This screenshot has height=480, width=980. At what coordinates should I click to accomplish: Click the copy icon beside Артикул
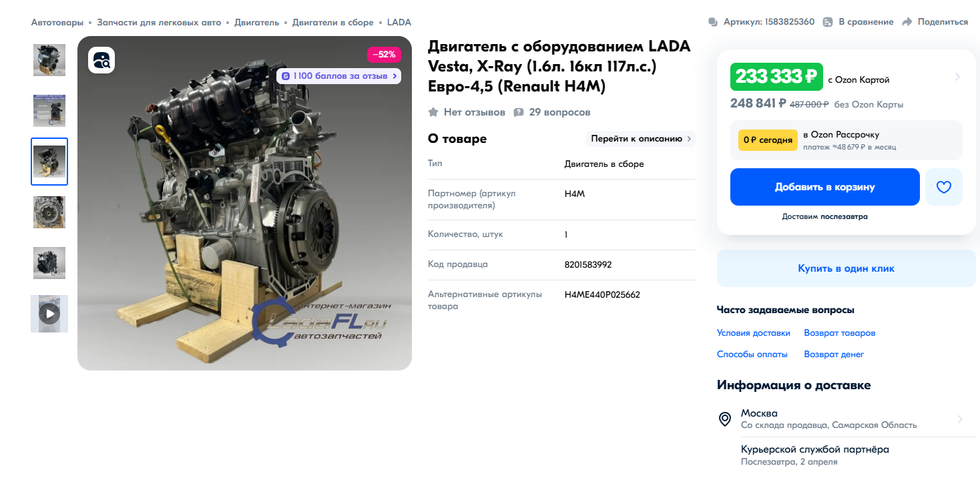point(713,22)
